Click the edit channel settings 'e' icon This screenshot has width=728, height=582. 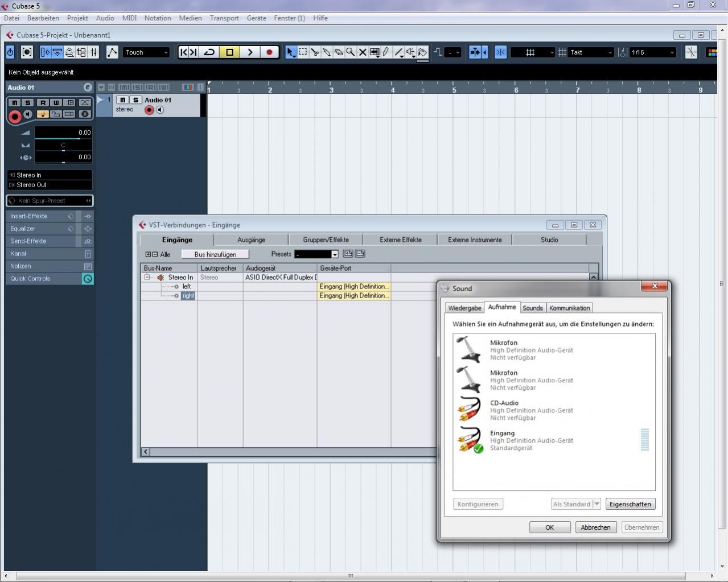point(87,87)
